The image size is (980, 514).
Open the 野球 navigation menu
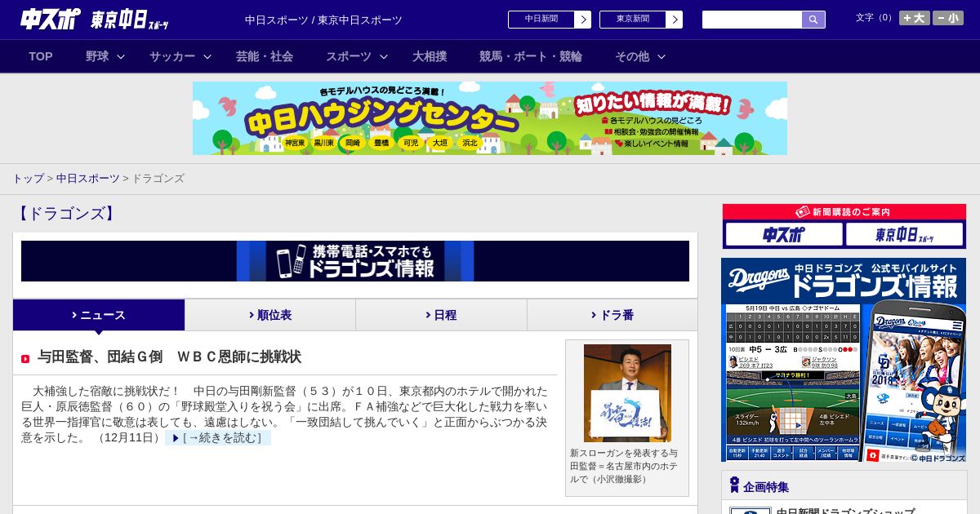point(97,56)
